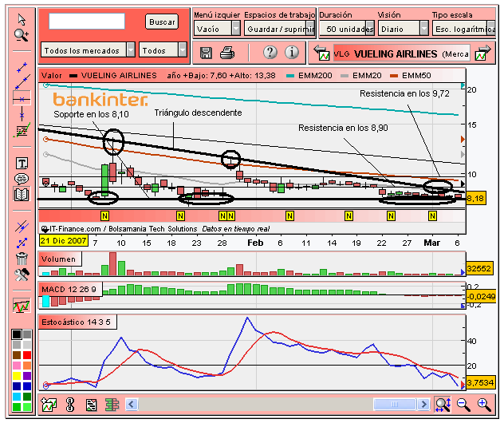Select the parallel lines tool
This screenshot has height=423, width=504.
point(22,227)
